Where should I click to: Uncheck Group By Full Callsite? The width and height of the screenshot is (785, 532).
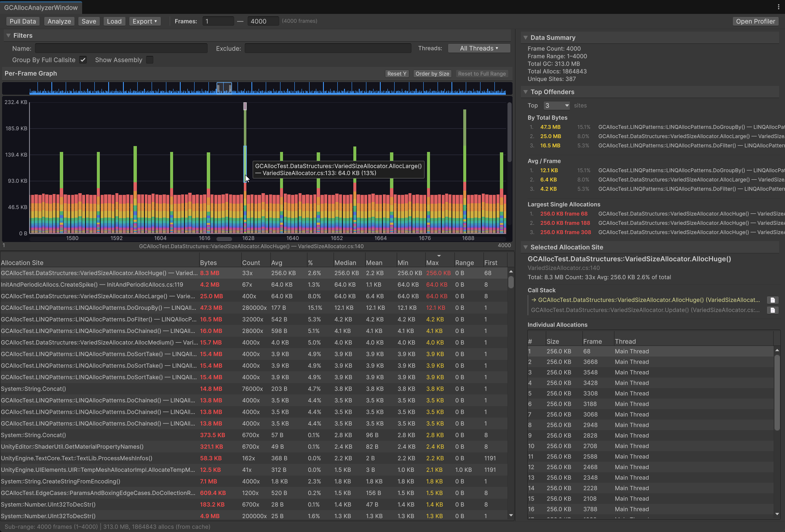tap(83, 60)
